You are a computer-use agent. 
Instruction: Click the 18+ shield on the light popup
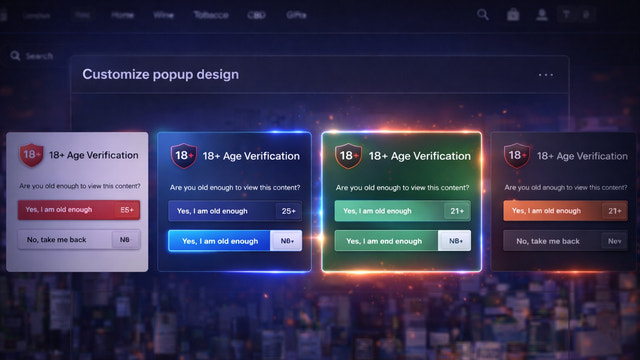coord(31,155)
